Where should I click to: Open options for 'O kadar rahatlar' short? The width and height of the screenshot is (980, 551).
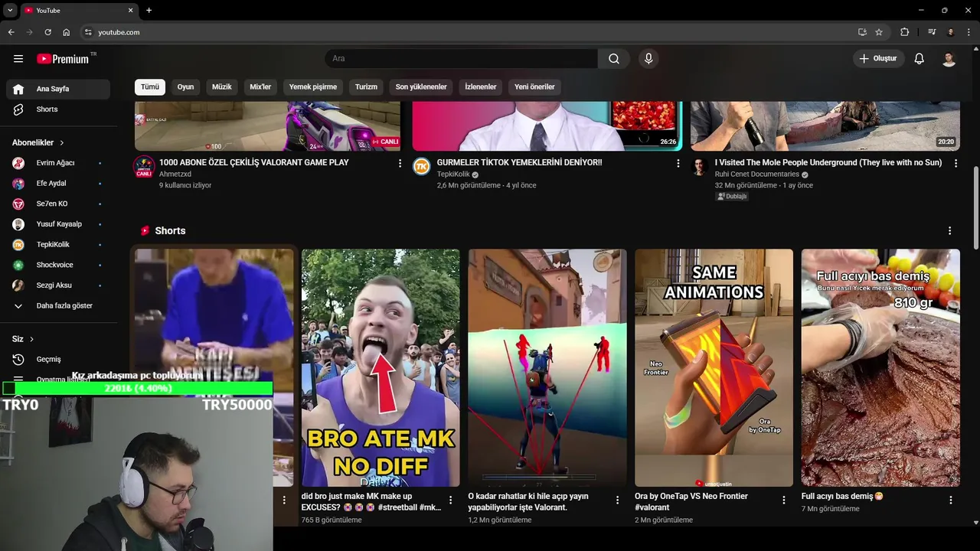click(617, 500)
